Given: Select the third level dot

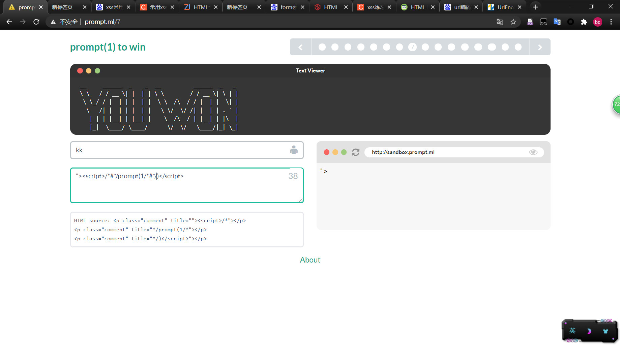Looking at the screenshot, I should tap(348, 47).
